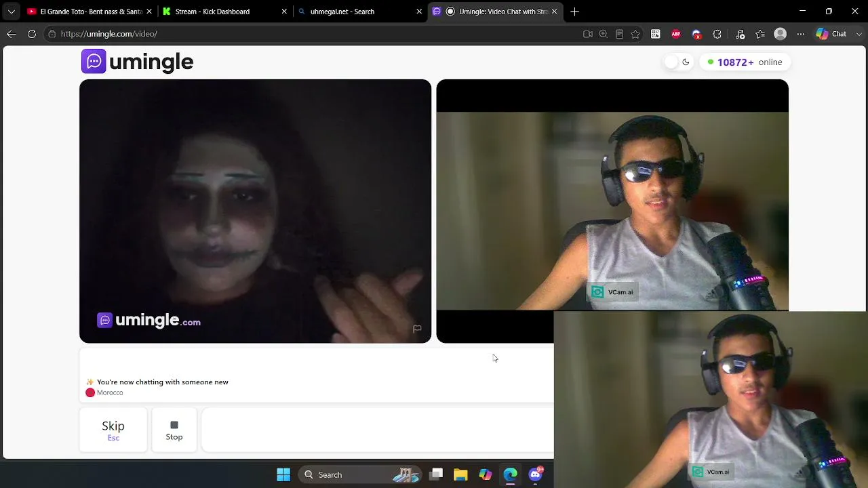868x488 pixels.
Task: Open the tab search dropdown
Action: point(11,12)
